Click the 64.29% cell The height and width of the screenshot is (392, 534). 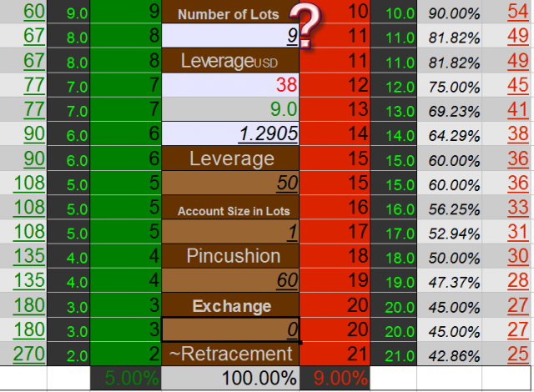pyautogui.click(x=450, y=133)
